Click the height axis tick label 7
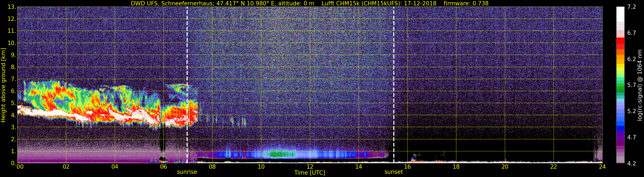Screen dimensions: 644x177 (13, 79)
